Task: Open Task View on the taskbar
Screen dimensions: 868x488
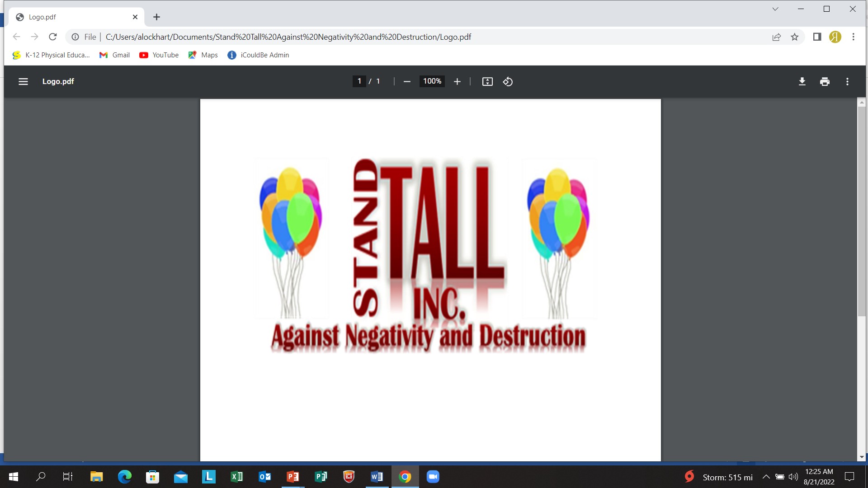Action: click(x=68, y=477)
